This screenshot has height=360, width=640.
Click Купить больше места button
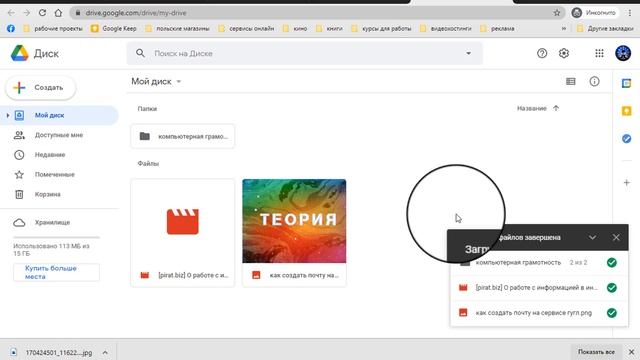point(56,272)
